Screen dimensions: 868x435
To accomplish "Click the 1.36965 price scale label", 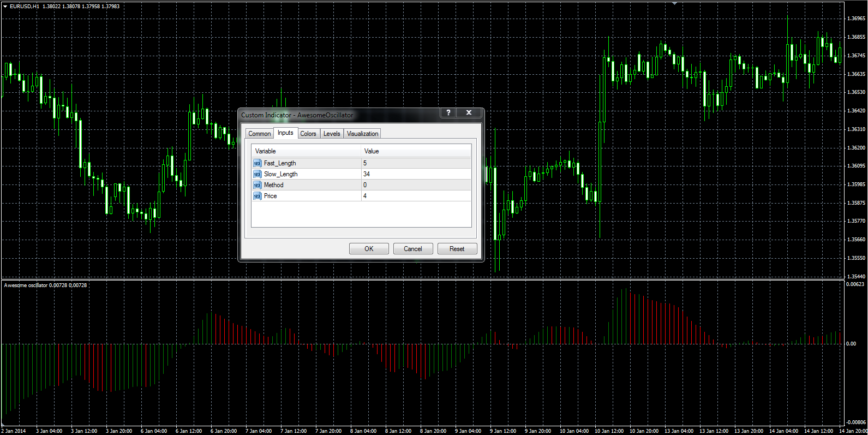I will coord(856,19).
